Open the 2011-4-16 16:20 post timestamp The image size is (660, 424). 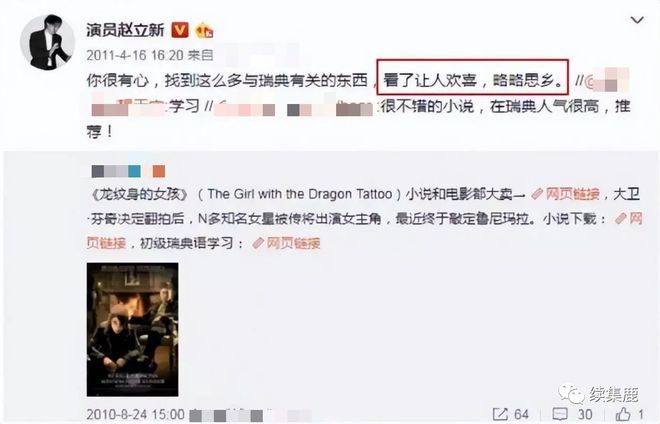135,55
